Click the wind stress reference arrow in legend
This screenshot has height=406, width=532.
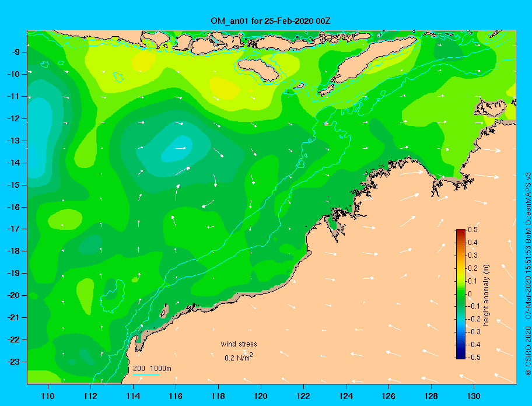coord(240,351)
